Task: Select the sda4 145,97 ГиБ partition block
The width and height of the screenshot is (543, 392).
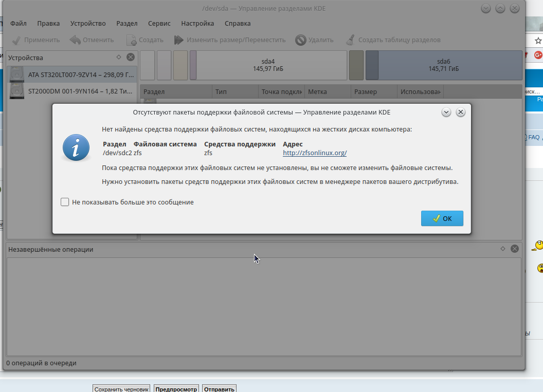Action: click(268, 65)
